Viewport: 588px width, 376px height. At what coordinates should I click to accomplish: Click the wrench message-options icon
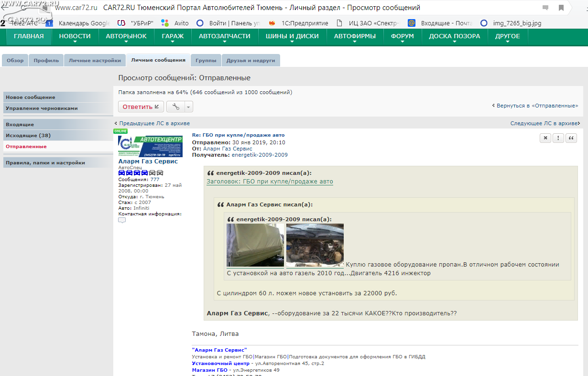(x=175, y=107)
